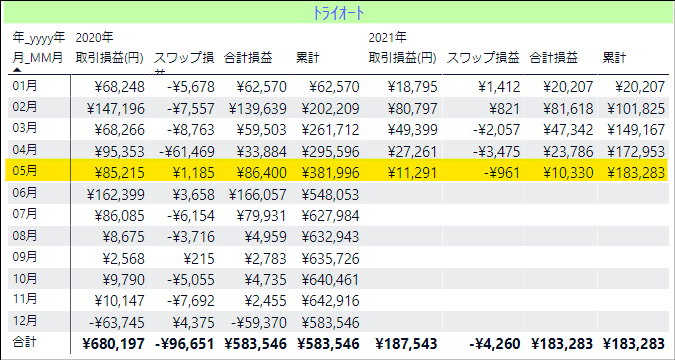The image size is (675, 360).
Task: Select the 合計 total row label
Action: point(25,342)
